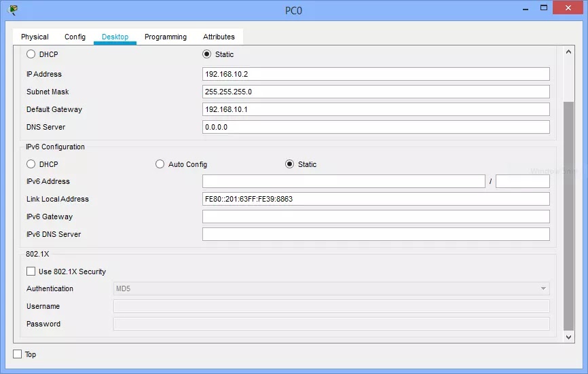Click the scrollbar down arrow
588x374 pixels.
pos(568,337)
